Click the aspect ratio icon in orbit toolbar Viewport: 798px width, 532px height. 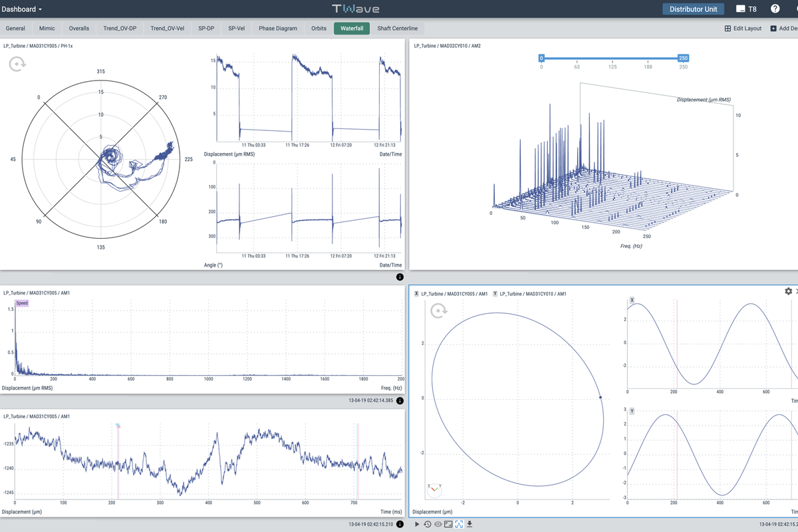tap(449, 524)
